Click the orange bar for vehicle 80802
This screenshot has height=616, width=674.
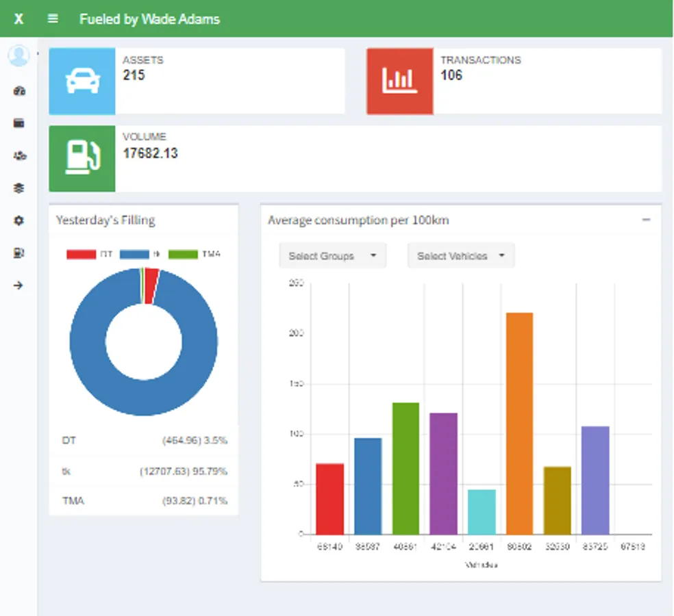point(519,424)
